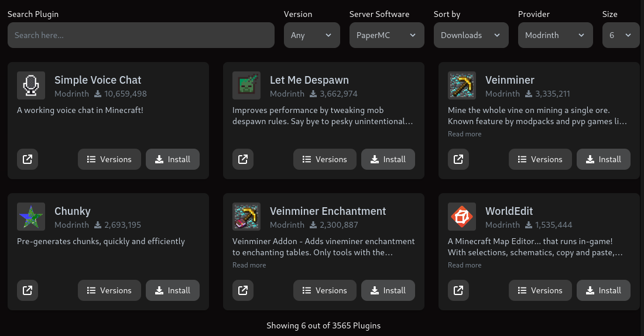
Task: Open Veinminer Enchantment external link icon
Action: point(243,290)
